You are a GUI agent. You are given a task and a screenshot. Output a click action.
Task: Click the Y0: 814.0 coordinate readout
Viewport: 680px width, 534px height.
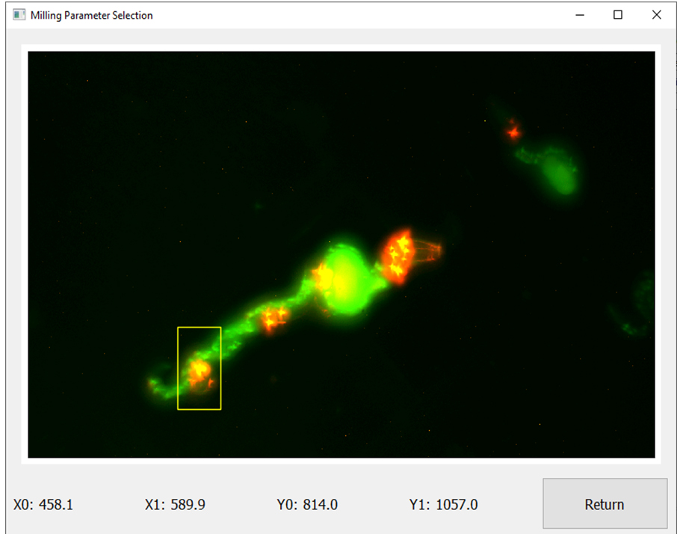307,505
